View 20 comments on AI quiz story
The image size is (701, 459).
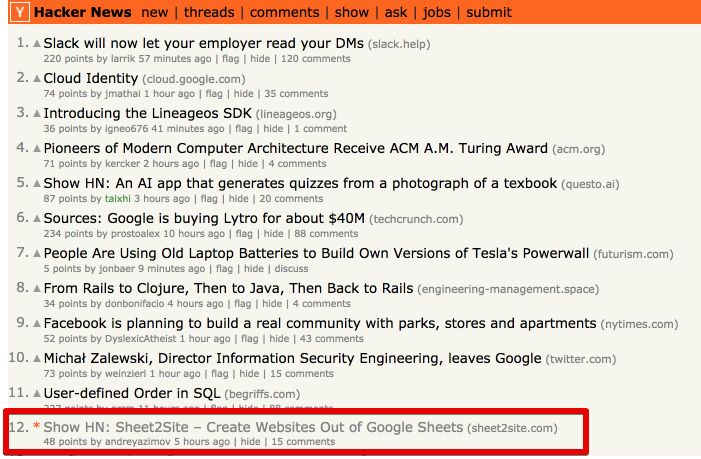(x=291, y=198)
